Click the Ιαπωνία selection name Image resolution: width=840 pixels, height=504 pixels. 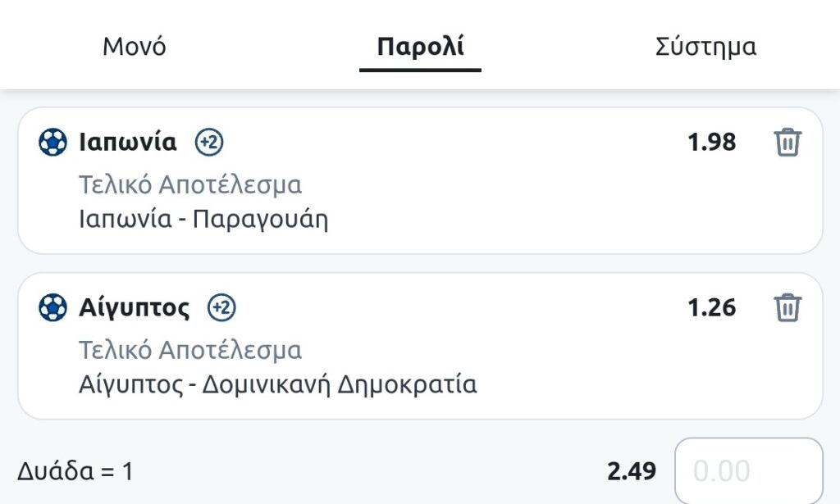pos(127,143)
